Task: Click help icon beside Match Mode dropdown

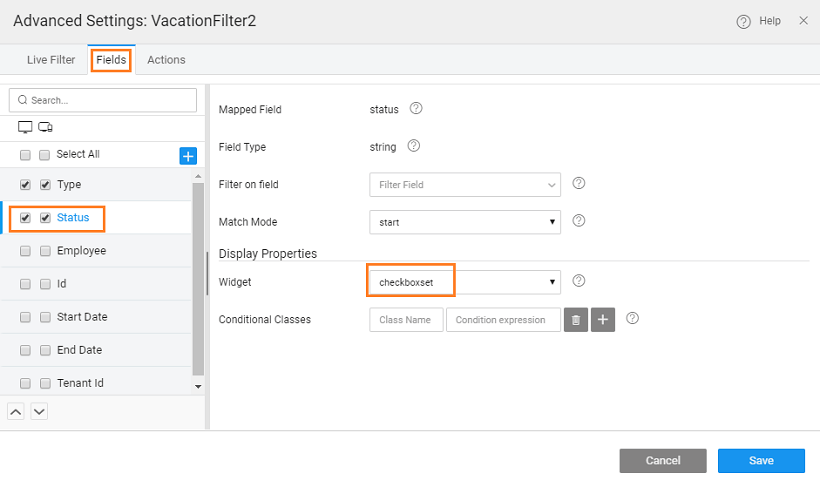Action: (x=578, y=221)
